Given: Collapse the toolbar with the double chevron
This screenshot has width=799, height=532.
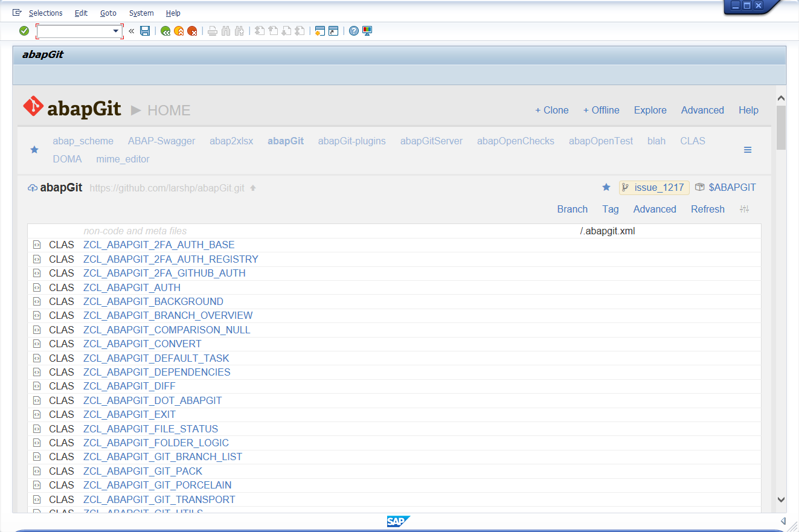Looking at the screenshot, I should (x=130, y=31).
